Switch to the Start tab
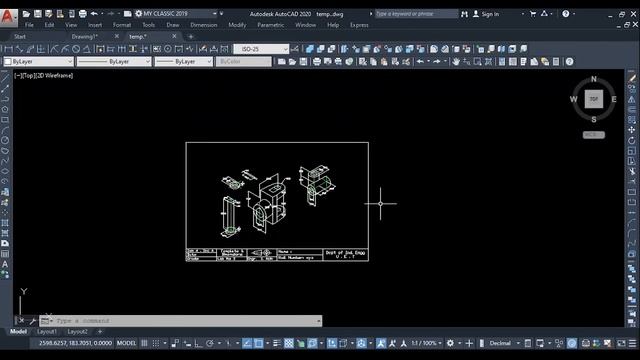640x360 pixels. pyautogui.click(x=20, y=37)
